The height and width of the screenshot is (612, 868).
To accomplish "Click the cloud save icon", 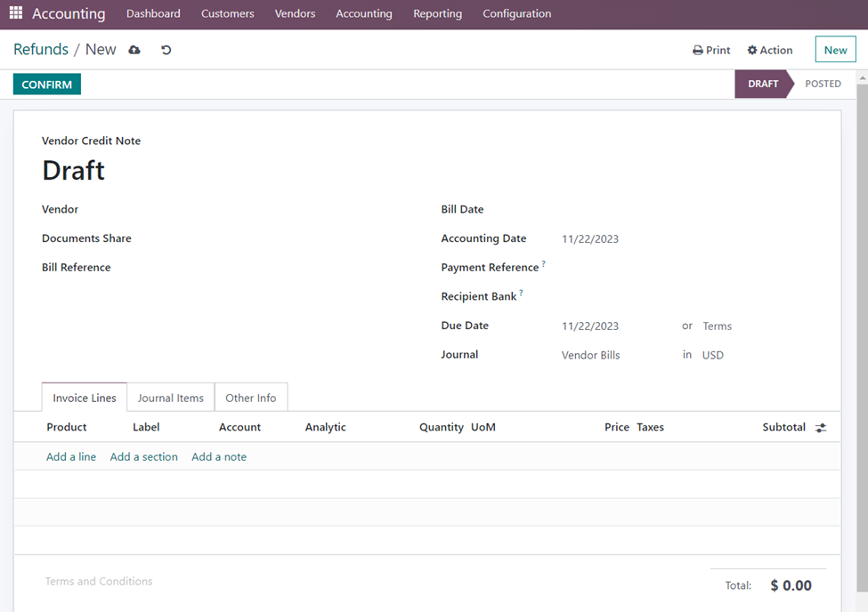I will coord(134,51).
